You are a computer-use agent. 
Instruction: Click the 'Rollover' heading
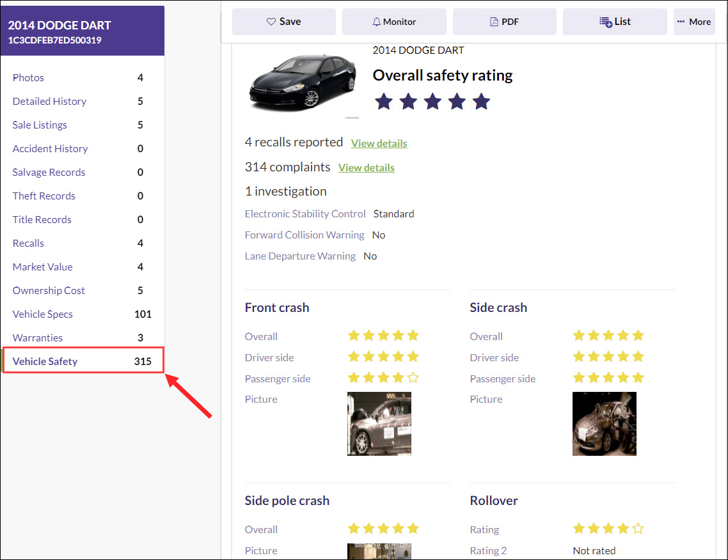[493, 501]
